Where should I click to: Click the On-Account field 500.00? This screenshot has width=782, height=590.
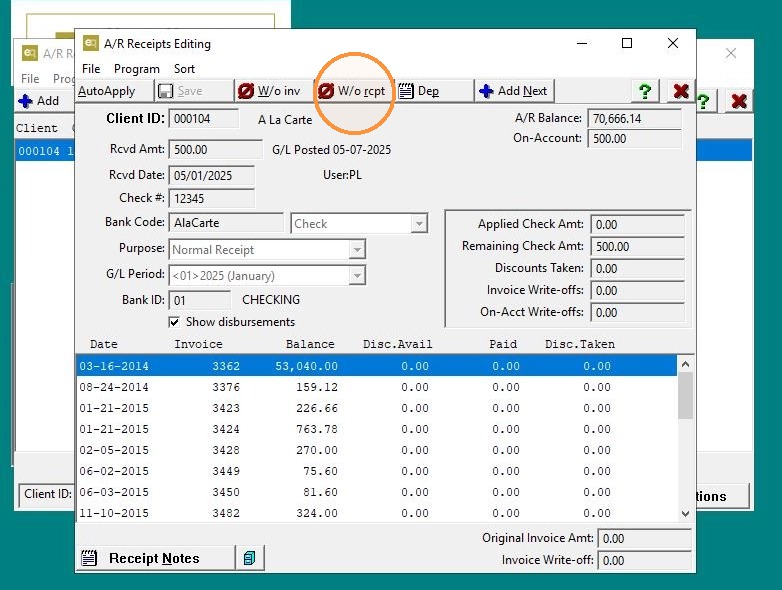[x=634, y=139]
